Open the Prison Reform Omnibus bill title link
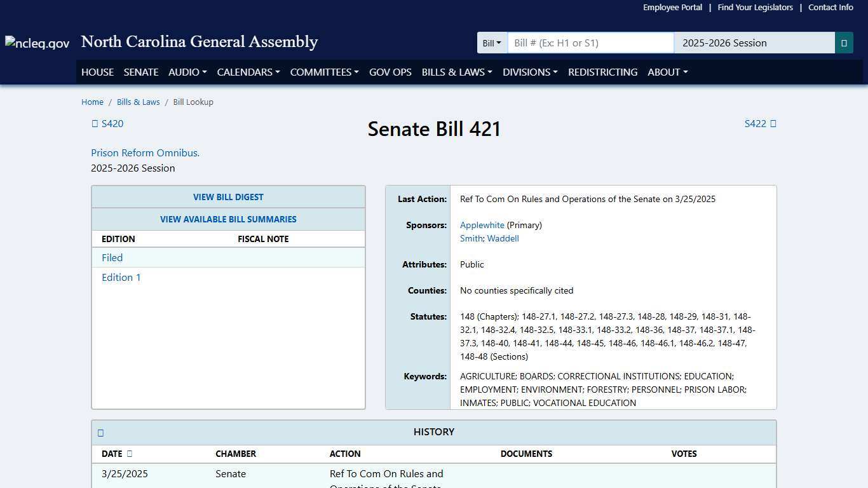 tap(145, 152)
